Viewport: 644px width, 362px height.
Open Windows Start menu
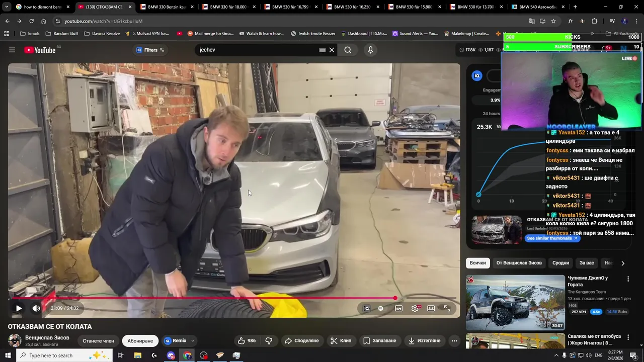point(8,355)
